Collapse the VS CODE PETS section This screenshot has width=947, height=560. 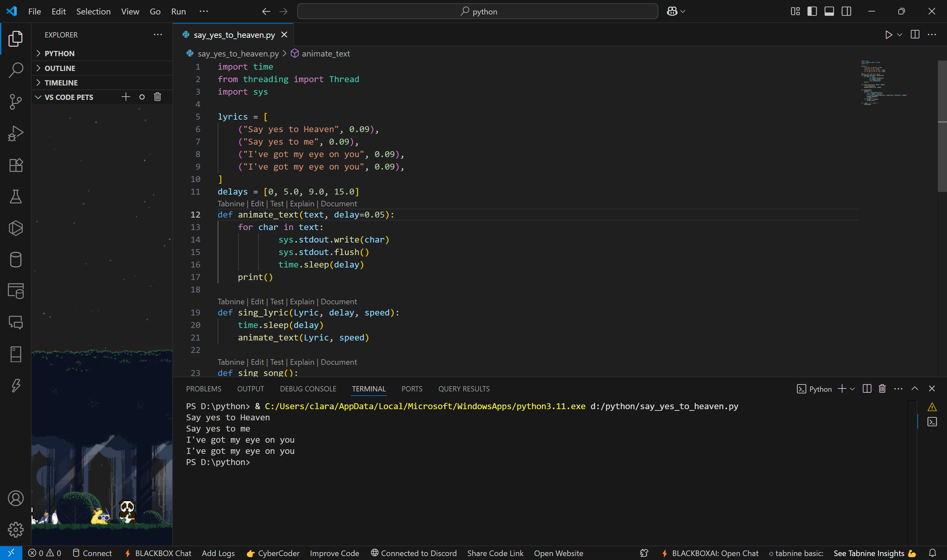tap(38, 97)
